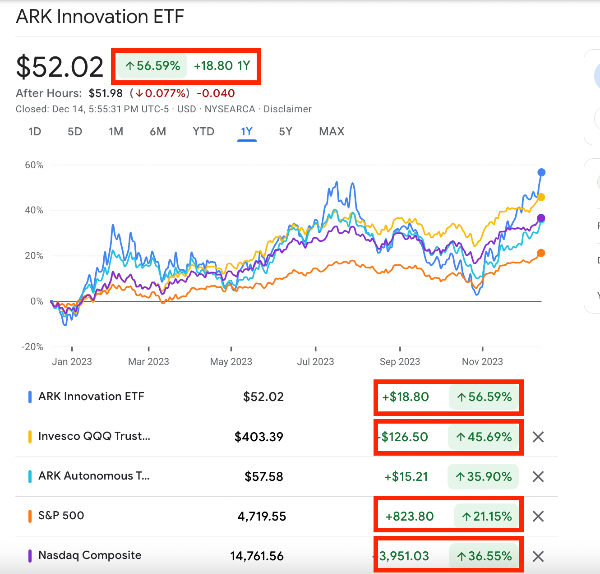
Task: Click purple Nasdaq endpoint dot on chart
Action: tap(541, 219)
